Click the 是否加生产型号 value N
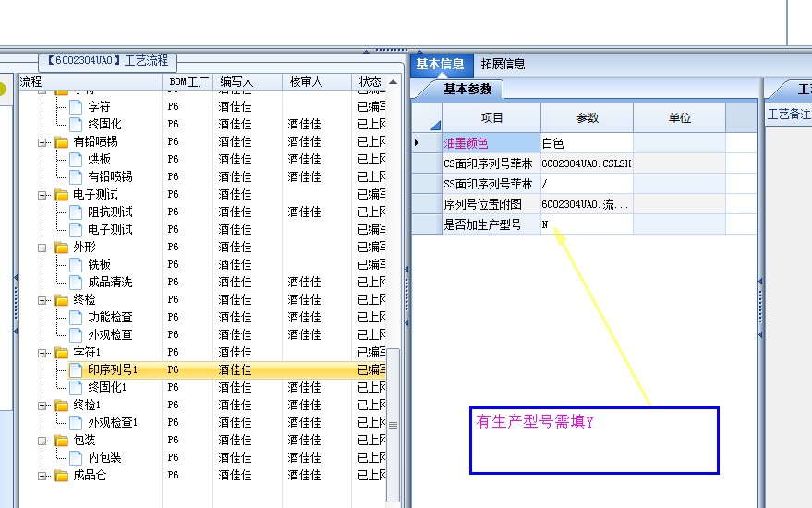Viewport: 812px width, 508px height. tap(587, 224)
